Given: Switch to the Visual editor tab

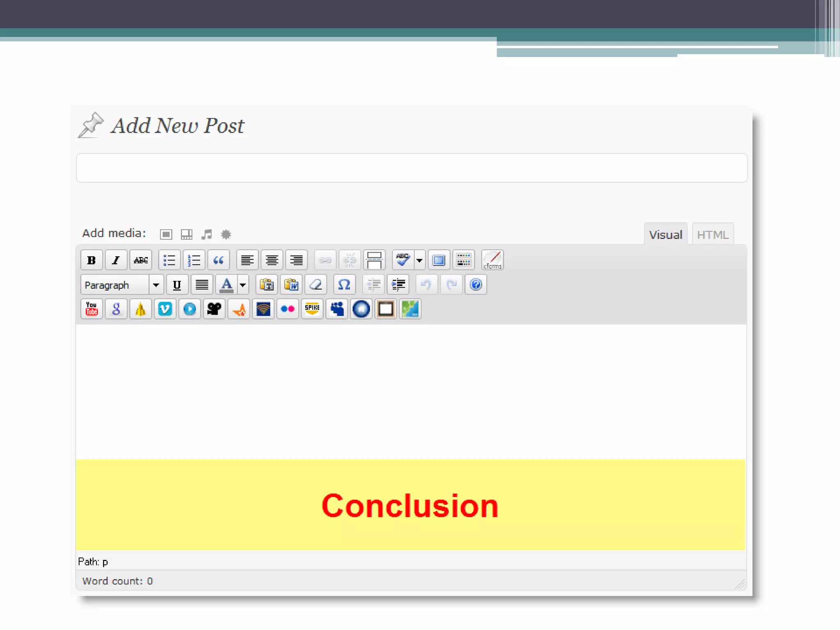Looking at the screenshot, I should [665, 235].
